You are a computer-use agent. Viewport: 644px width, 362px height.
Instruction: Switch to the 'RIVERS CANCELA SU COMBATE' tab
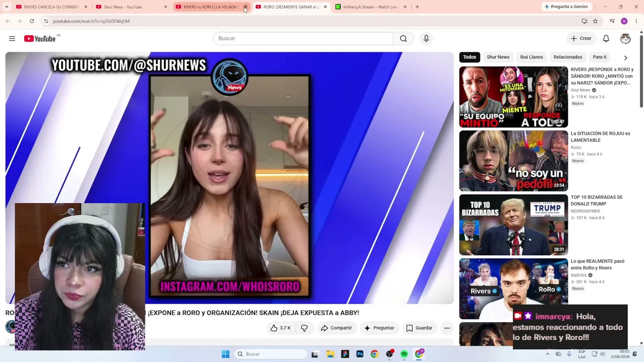[x=51, y=7]
